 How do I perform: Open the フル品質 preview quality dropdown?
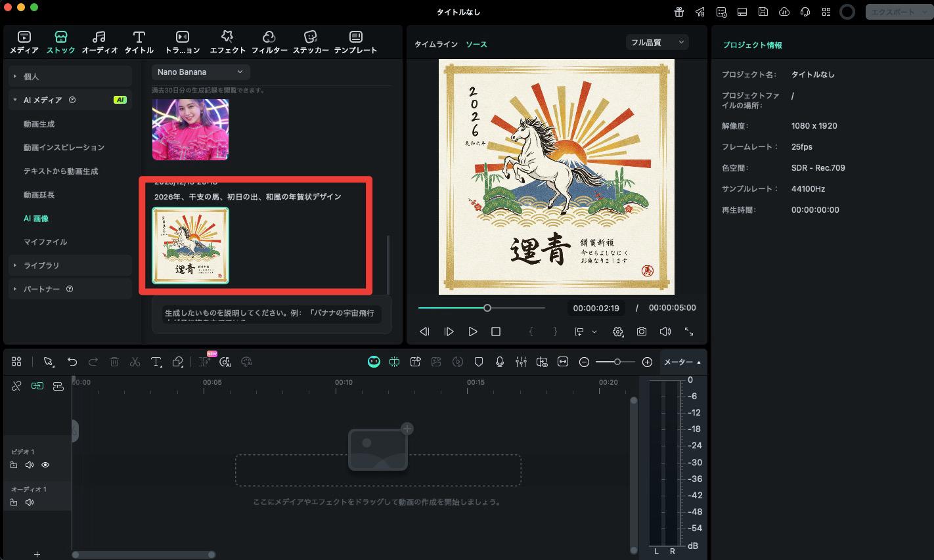pyautogui.click(x=657, y=43)
